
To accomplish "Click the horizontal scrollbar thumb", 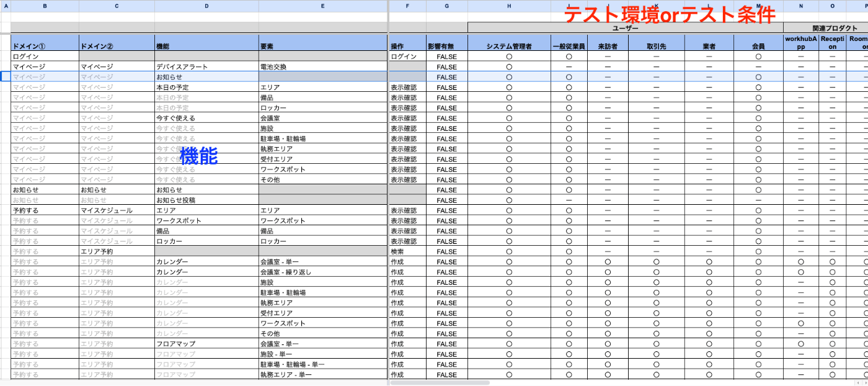I will point(439,383).
